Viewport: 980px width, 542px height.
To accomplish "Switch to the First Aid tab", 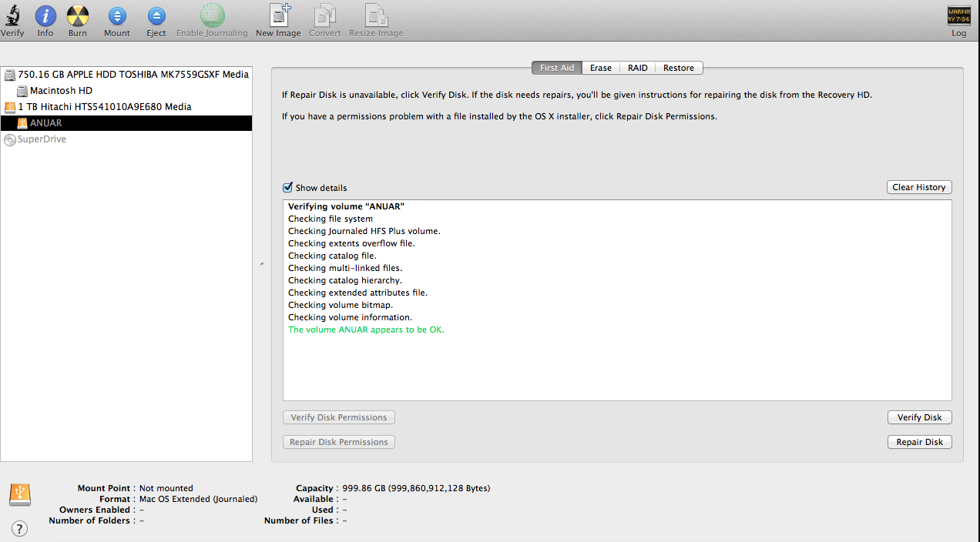I will [x=557, y=68].
